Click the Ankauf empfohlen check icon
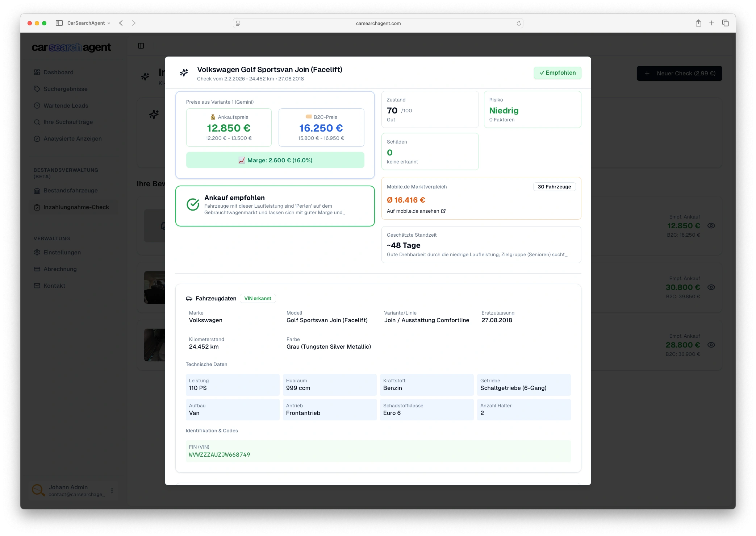The width and height of the screenshot is (756, 536). pos(193,204)
